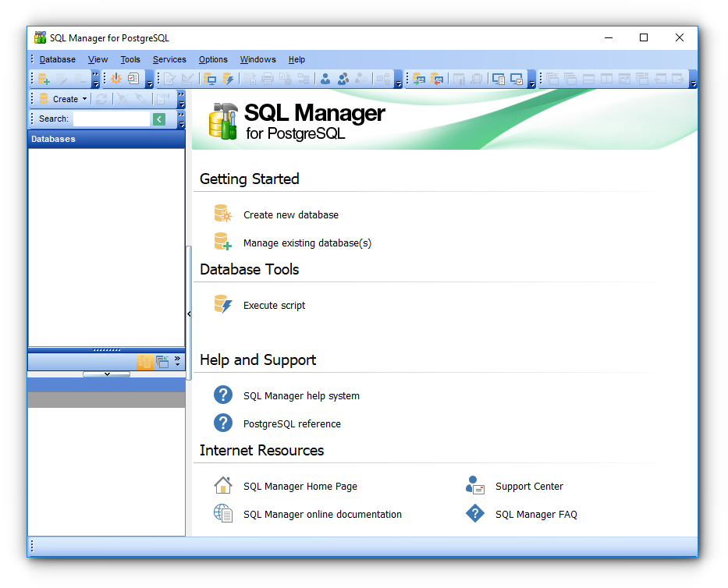
Task: Click the question mark icon beside SQL Manager help system
Action: 223,395
